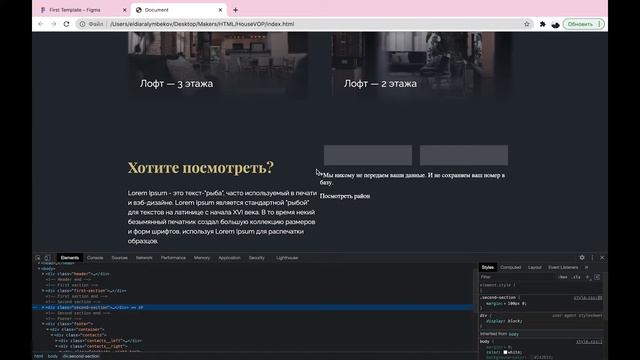Select the Document browser tab
Screen dimensions: 640x360
tap(178, 10)
